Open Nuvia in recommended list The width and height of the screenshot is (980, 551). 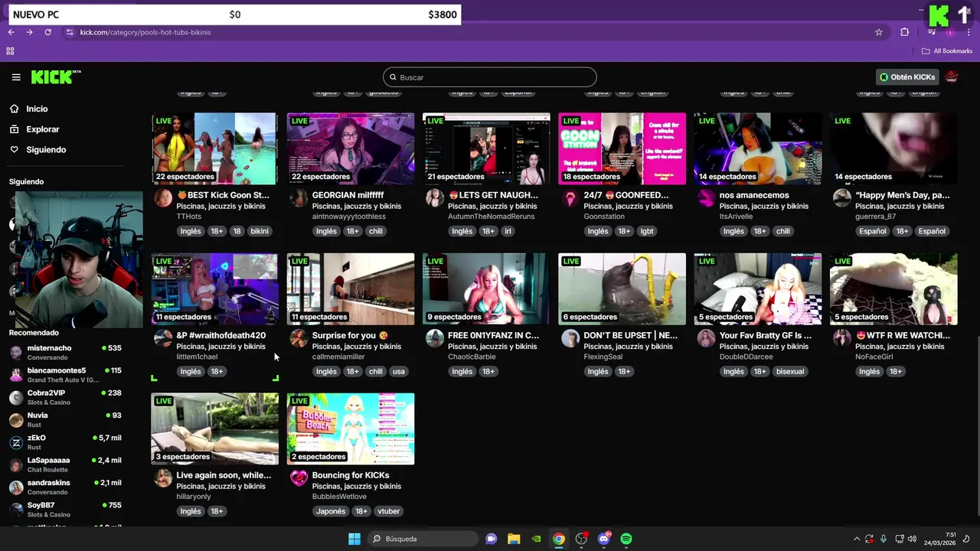(65, 420)
